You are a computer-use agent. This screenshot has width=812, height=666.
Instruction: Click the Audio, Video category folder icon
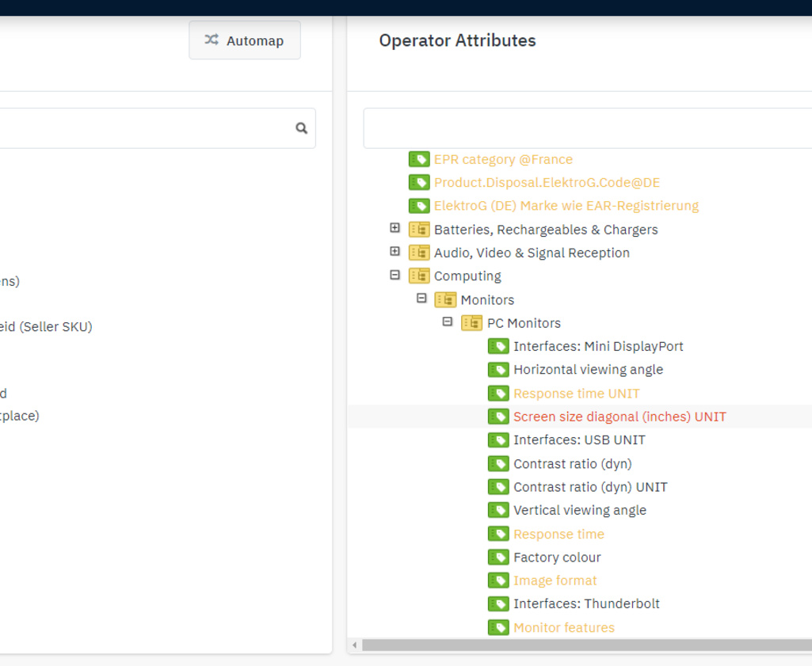(x=419, y=253)
